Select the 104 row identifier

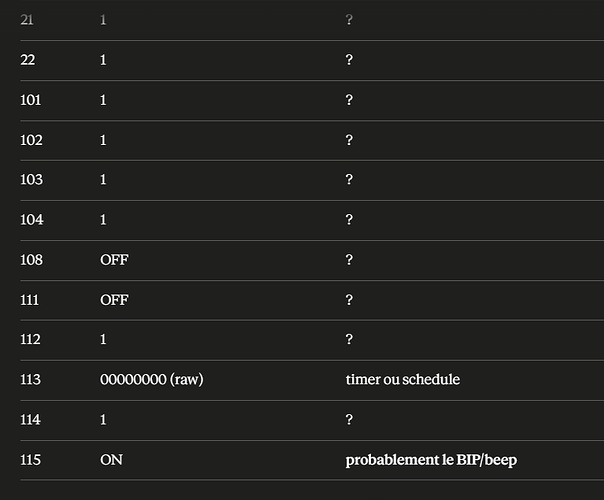tap(32, 220)
